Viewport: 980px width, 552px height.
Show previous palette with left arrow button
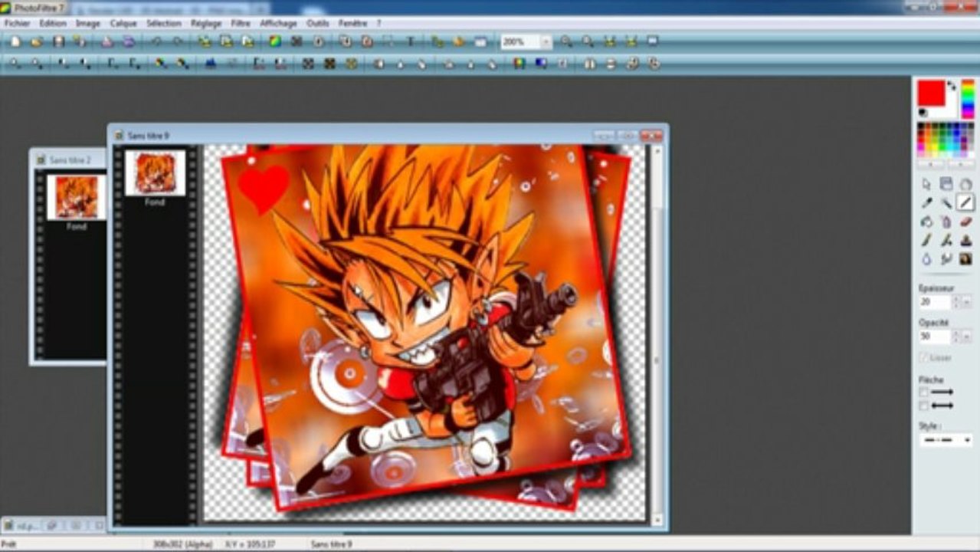point(931,163)
